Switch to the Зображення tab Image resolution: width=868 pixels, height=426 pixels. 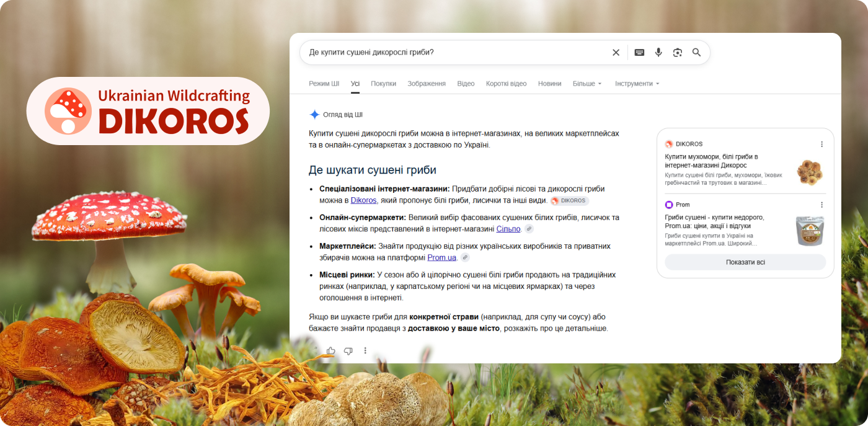427,84
